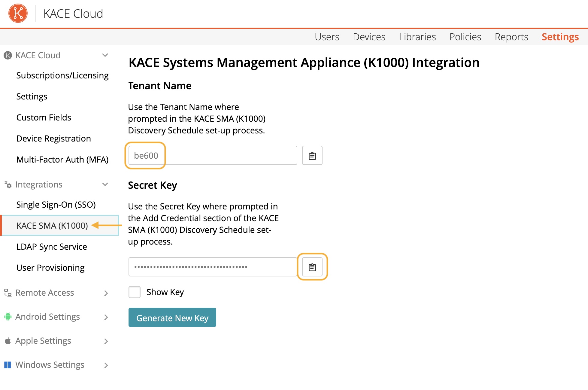Image resolution: width=588 pixels, height=390 pixels.
Task: Click the Android Settings robot icon
Action: [x=8, y=317]
